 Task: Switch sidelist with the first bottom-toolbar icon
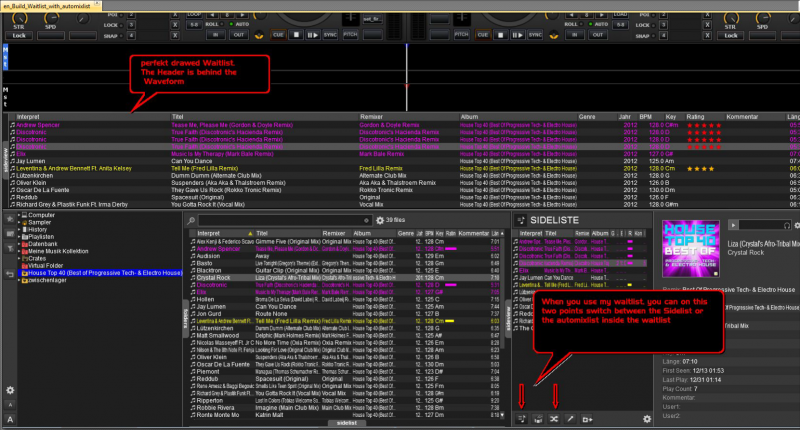point(521,419)
